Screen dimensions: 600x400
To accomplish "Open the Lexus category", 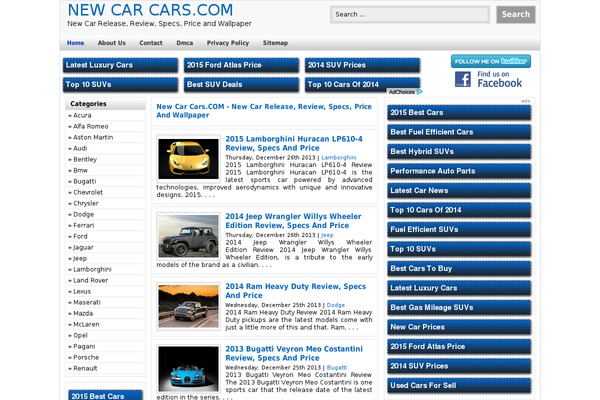I will tap(82, 292).
